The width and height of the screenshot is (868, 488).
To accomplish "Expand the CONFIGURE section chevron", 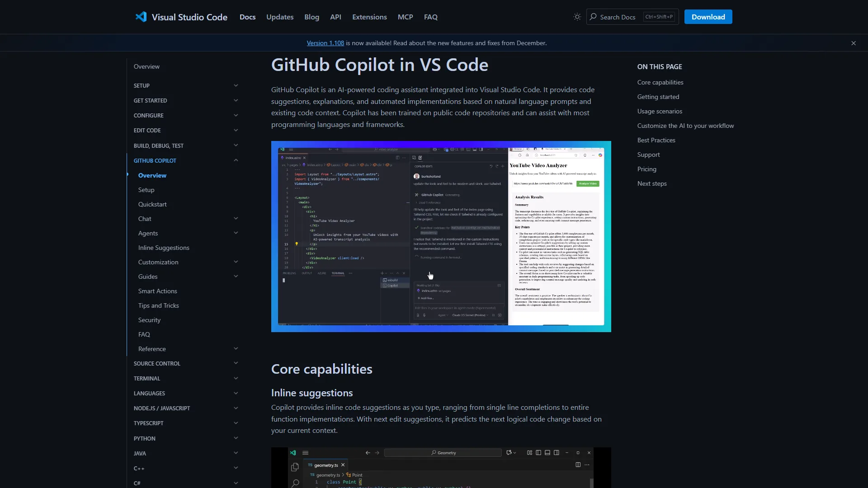I will click(236, 115).
